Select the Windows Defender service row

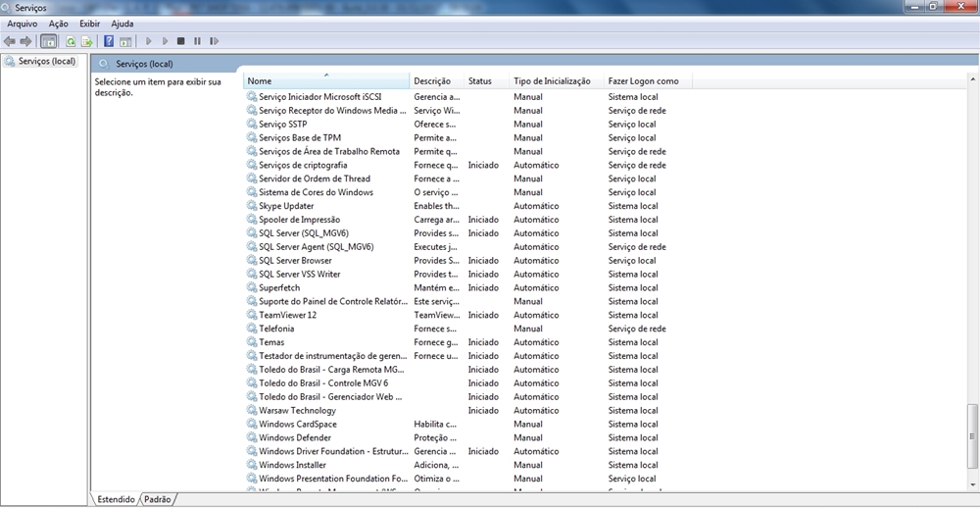pyautogui.click(x=295, y=437)
